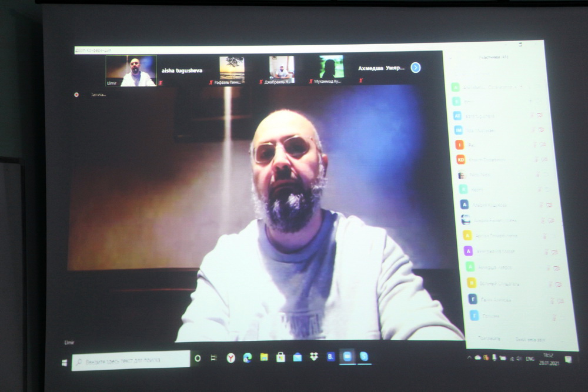588x392 pixels.
Task: Click the Windows Start button
Action: point(65,362)
